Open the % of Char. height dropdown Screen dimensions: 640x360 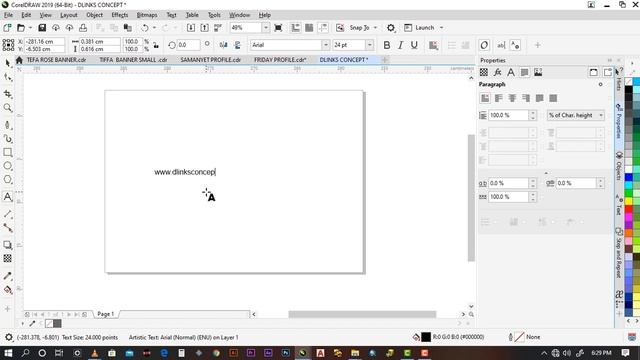576,116
